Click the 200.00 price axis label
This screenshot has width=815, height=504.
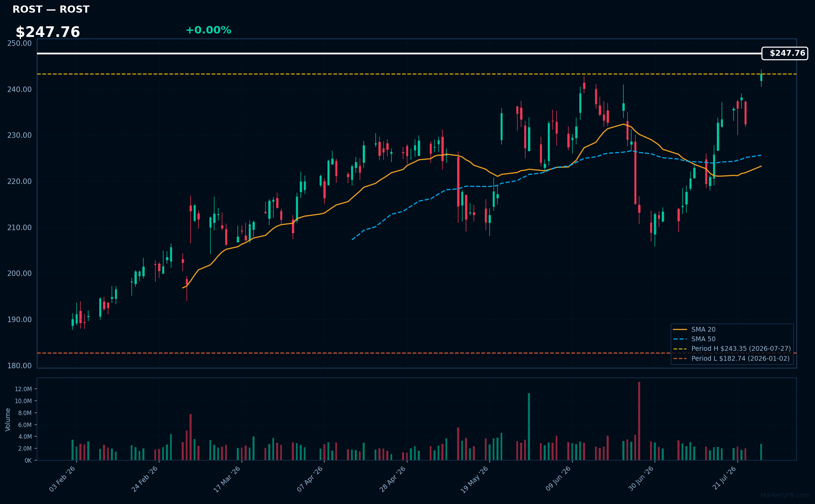[x=20, y=274]
